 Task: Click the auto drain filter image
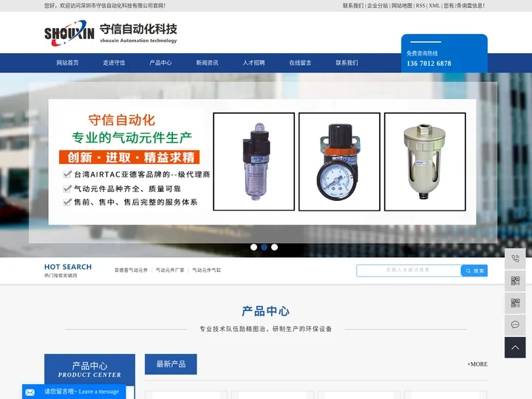pyautogui.click(x=425, y=162)
